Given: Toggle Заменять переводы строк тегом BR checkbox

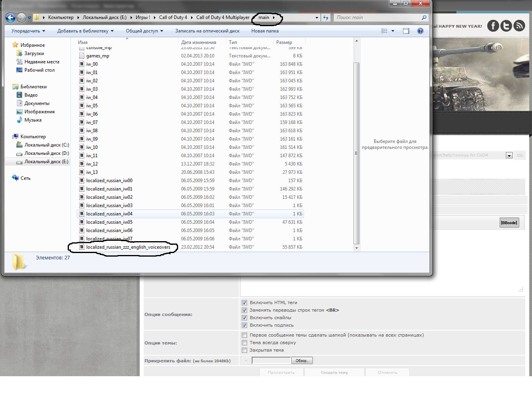Looking at the screenshot, I should 244,310.
